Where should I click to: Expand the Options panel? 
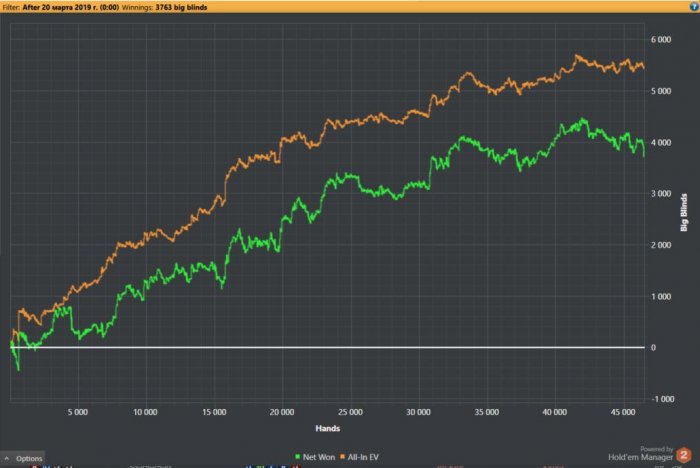23,458
